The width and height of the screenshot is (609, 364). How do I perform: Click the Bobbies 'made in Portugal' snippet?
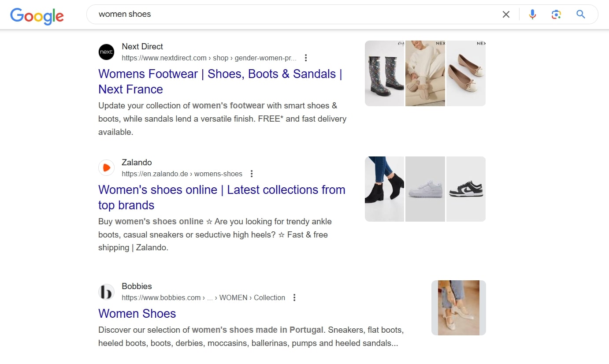coord(251,336)
